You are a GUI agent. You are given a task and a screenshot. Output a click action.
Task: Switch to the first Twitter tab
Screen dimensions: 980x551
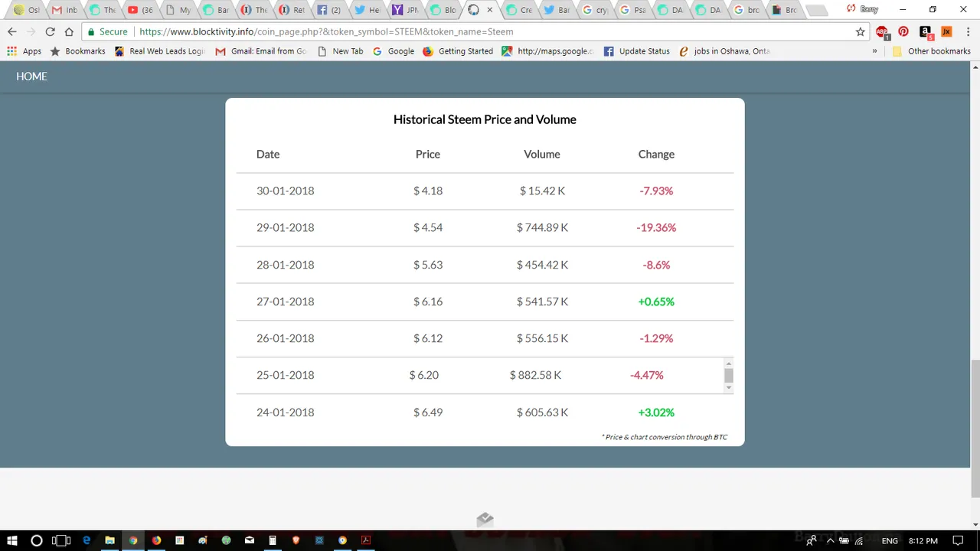click(367, 11)
